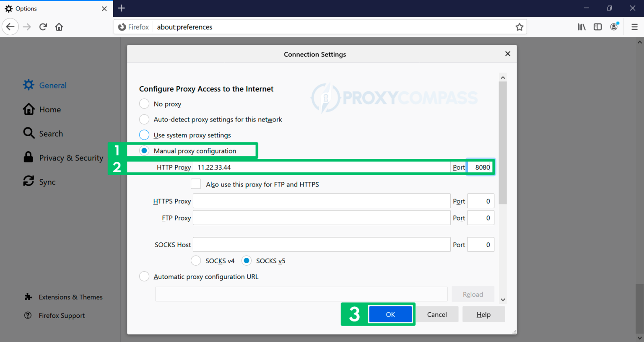Viewport: 644px width, 342px height.
Task: Select the Privacy & Security section
Action: pos(71,158)
